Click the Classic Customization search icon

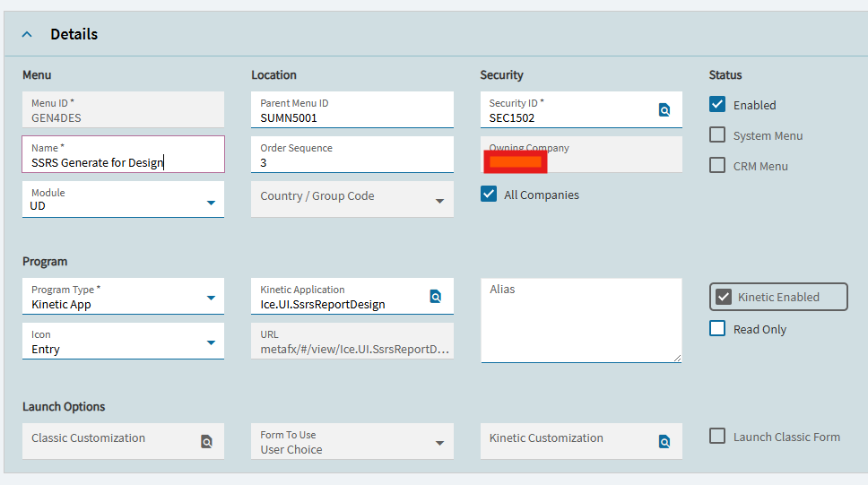pos(206,441)
